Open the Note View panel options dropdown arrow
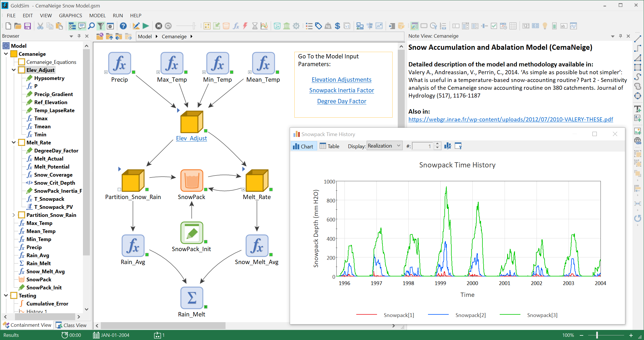 pyautogui.click(x=613, y=36)
